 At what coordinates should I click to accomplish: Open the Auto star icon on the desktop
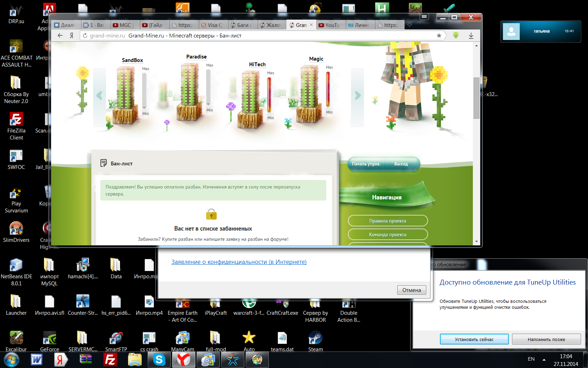(x=249, y=341)
